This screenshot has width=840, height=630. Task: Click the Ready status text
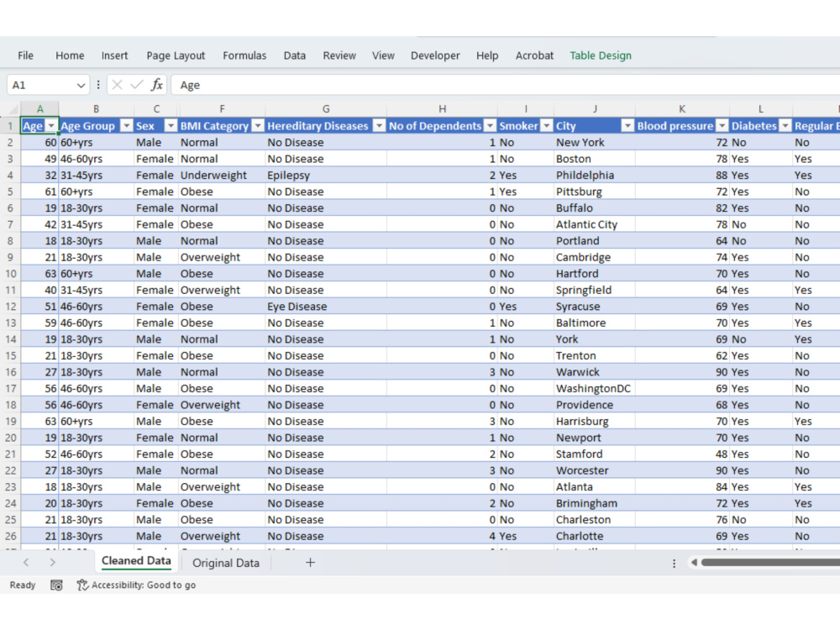click(23, 585)
